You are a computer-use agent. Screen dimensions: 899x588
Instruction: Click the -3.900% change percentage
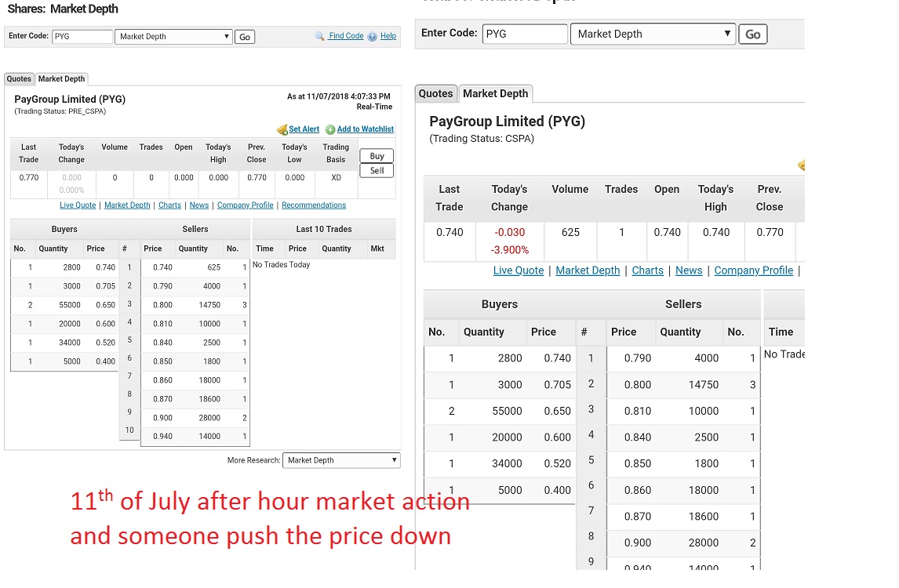510,250
